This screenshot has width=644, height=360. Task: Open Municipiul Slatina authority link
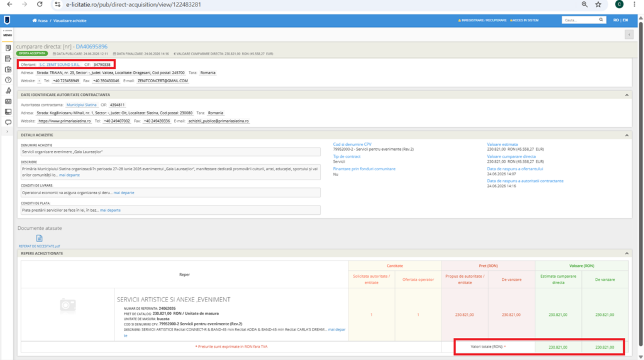tap(81, 105)
